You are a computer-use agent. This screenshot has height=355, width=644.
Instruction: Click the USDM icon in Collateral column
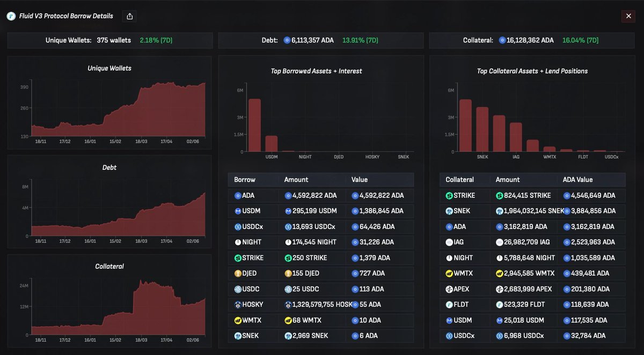tap(449, 320)
